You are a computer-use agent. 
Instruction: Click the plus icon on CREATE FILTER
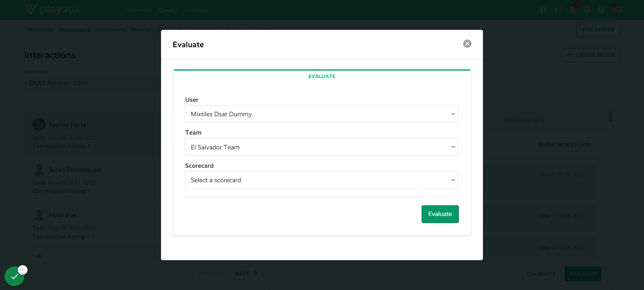[570, 55]
